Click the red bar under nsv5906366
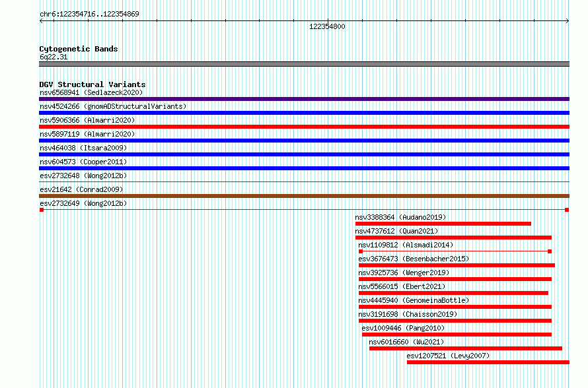Viewport: 588px width, 388px height. pos(304,127)
